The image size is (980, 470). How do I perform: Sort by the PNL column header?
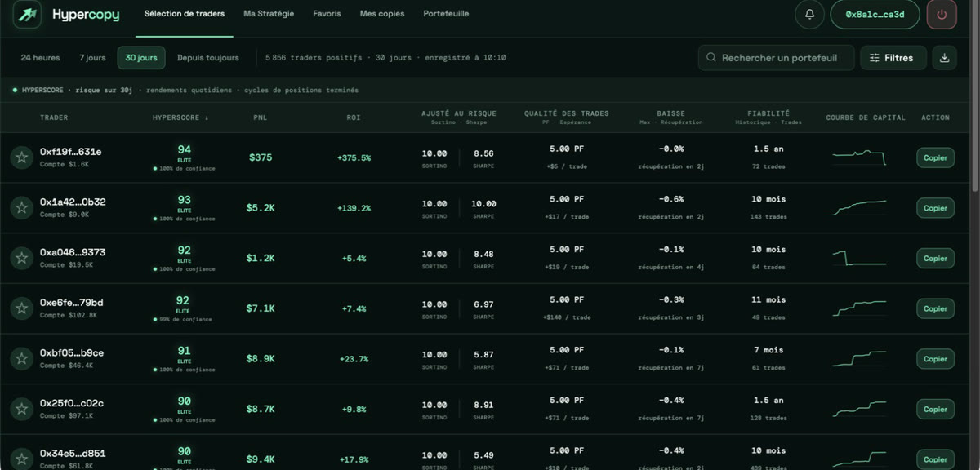260,117
